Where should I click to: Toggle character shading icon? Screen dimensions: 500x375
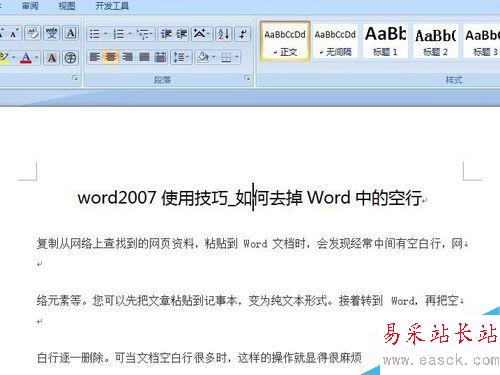pos(52,58)
